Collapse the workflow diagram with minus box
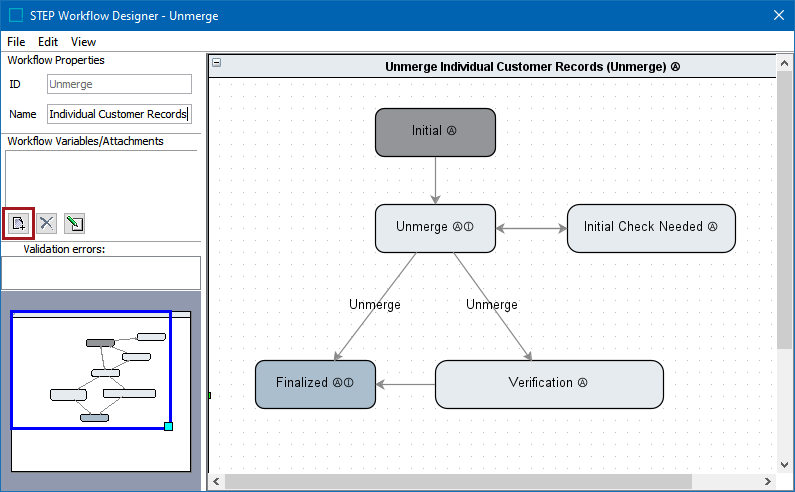 click(217, 64)
